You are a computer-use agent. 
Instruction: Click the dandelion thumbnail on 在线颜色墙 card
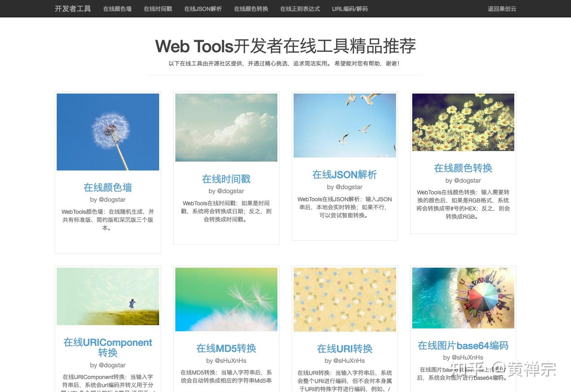[x=108, y=132]
